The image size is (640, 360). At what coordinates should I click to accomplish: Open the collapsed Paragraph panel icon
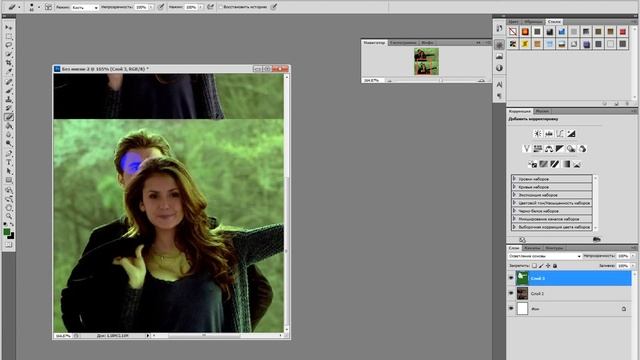(499, 96)
